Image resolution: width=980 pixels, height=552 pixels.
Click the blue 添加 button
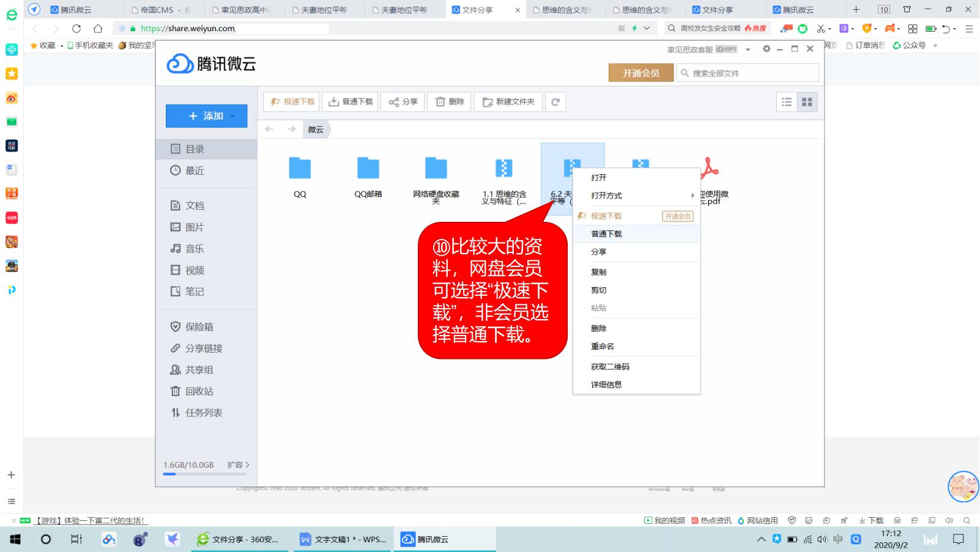(x=206, y=116)
